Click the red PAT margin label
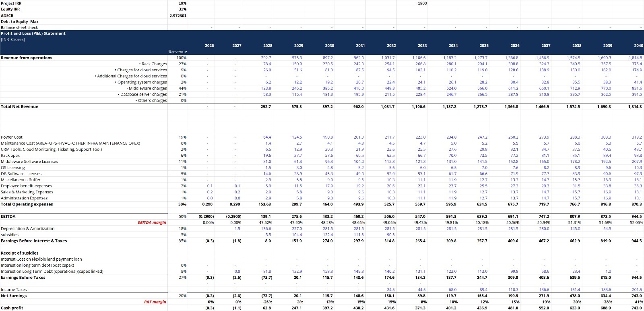 tap(155, 302)
